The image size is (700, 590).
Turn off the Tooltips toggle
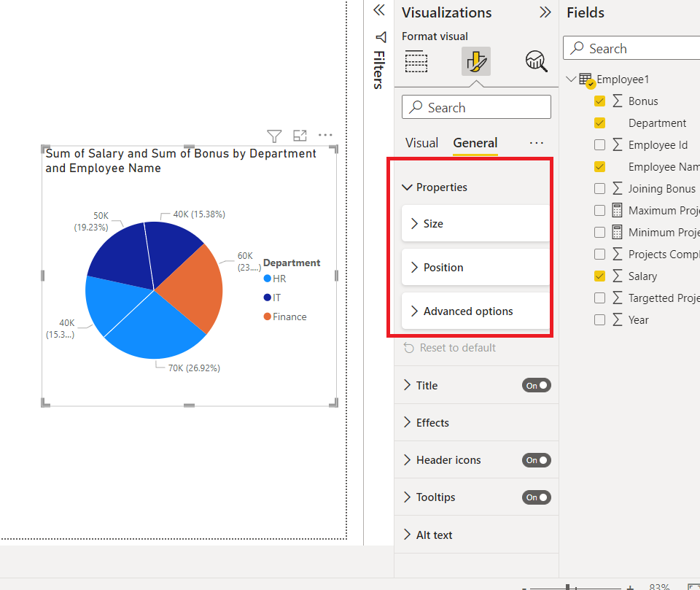point(536,497)
